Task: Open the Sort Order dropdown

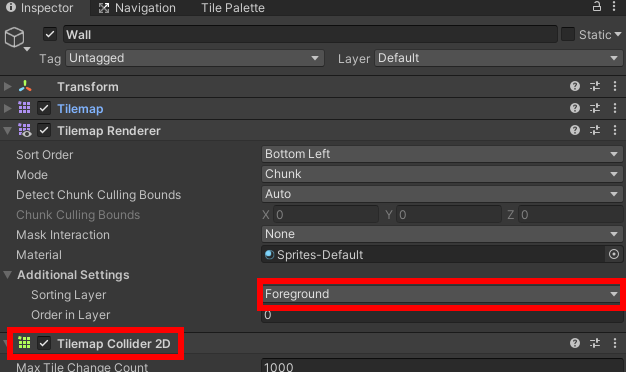Action: [x=442, y=154]
